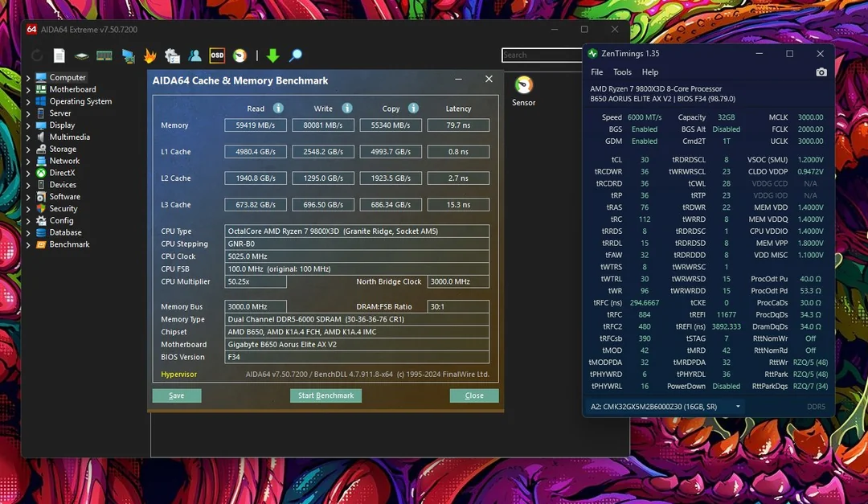Click the Copy info icon

point(414,108)
